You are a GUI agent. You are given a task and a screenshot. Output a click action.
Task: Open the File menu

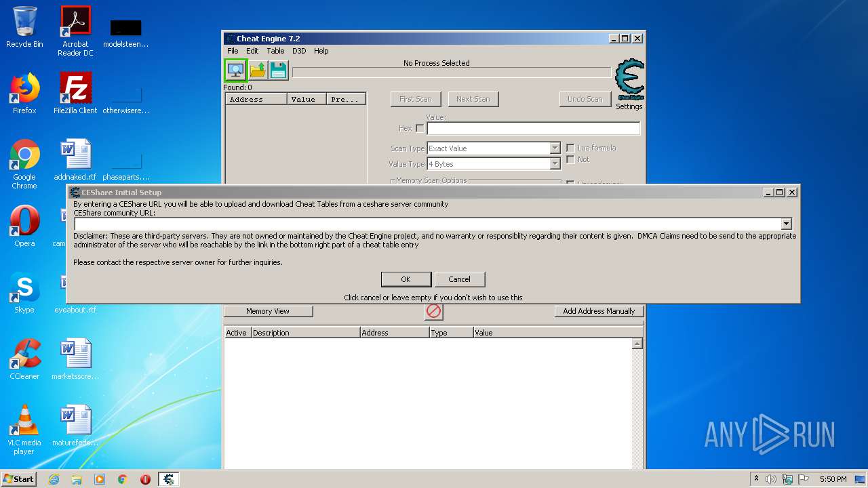[x=233, y=51]
